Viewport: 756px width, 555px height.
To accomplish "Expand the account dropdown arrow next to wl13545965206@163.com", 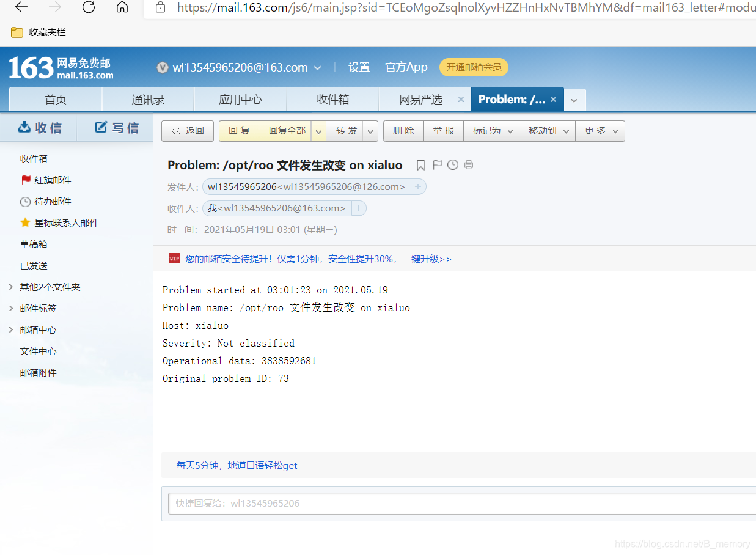I will pyautogui.click(x=317, y=68).
